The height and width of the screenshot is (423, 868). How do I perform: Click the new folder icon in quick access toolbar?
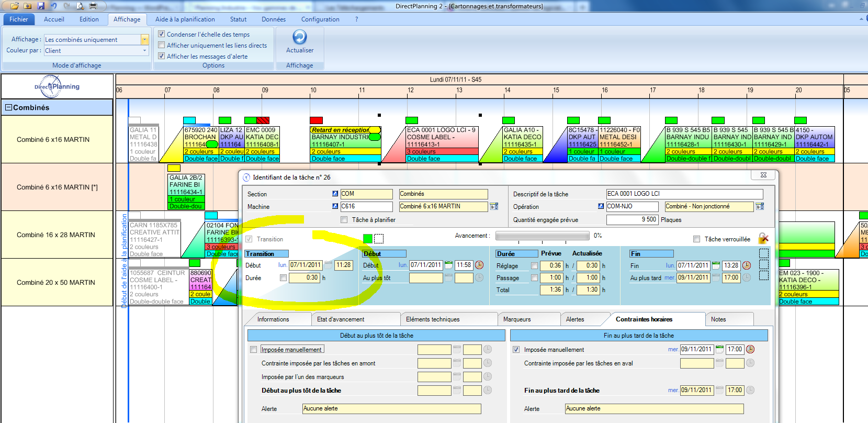point(28,6)
